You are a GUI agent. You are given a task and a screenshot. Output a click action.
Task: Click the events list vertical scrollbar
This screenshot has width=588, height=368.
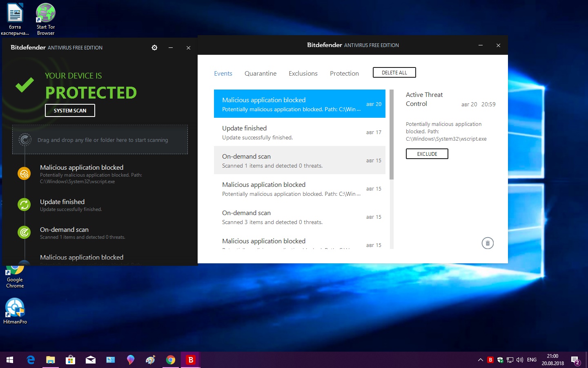pos(392,135)
